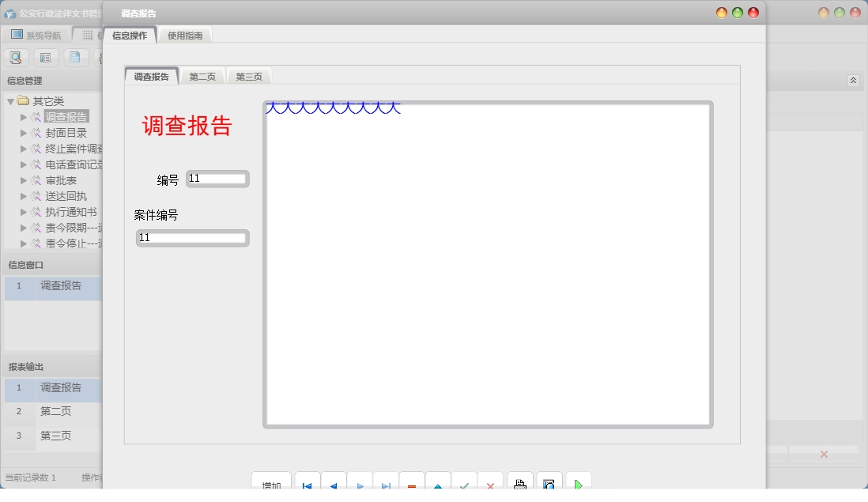Image resolution: width=868 pixels, height=502 pixels.
Task: Select the document preview search icon
Action: point(16,57)
